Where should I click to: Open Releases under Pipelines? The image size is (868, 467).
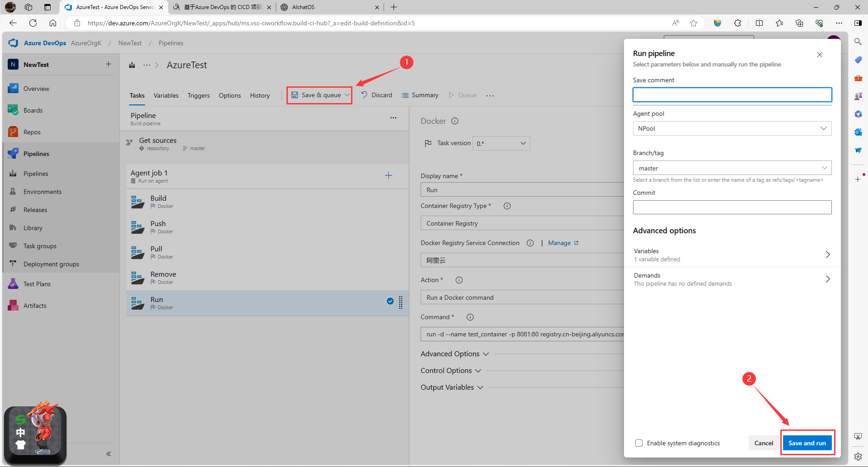[35, 210]
